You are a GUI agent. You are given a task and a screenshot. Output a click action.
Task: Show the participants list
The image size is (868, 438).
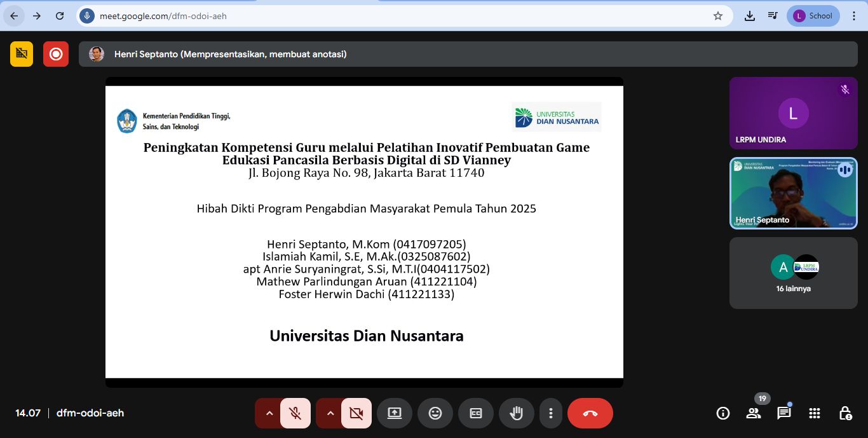[x=754, y=413]
